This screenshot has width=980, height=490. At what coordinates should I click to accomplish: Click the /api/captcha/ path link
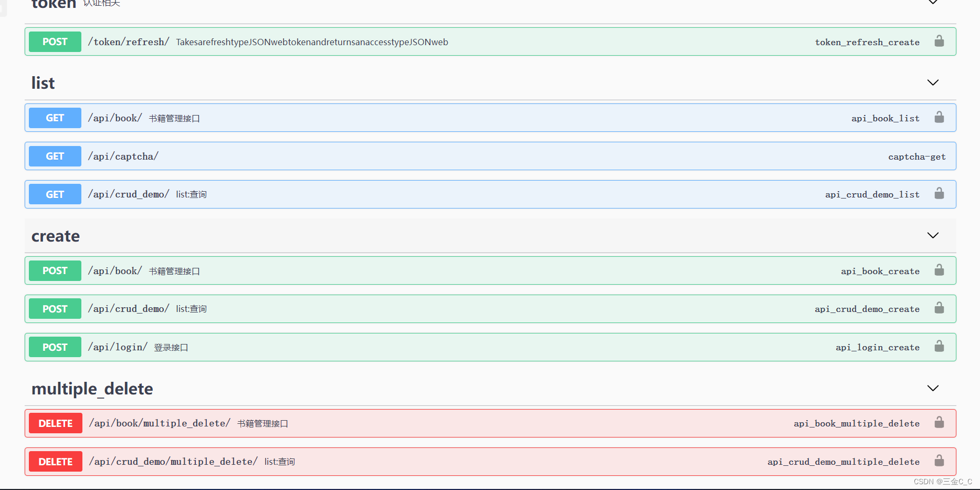(x=123, y=157)
